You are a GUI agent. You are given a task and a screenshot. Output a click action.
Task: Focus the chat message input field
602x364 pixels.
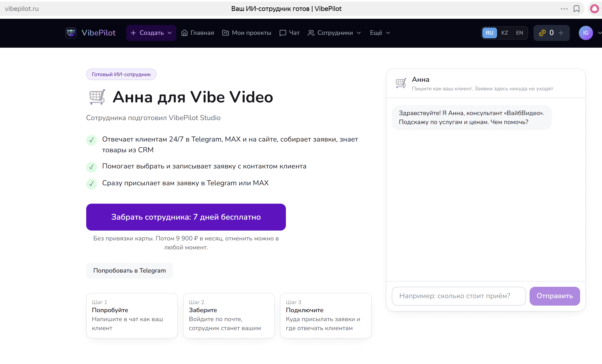click(458, 296)
